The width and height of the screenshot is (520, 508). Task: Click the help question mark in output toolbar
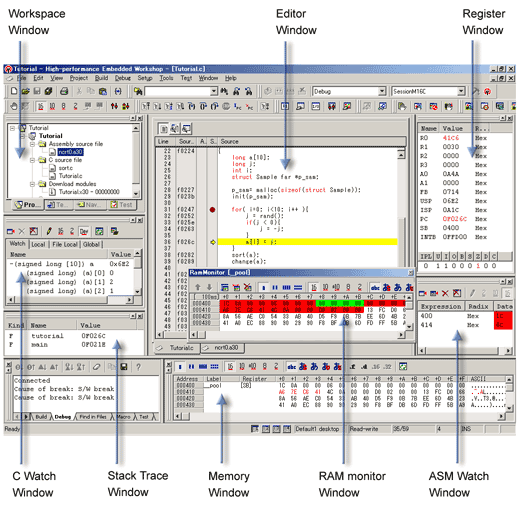138,367
